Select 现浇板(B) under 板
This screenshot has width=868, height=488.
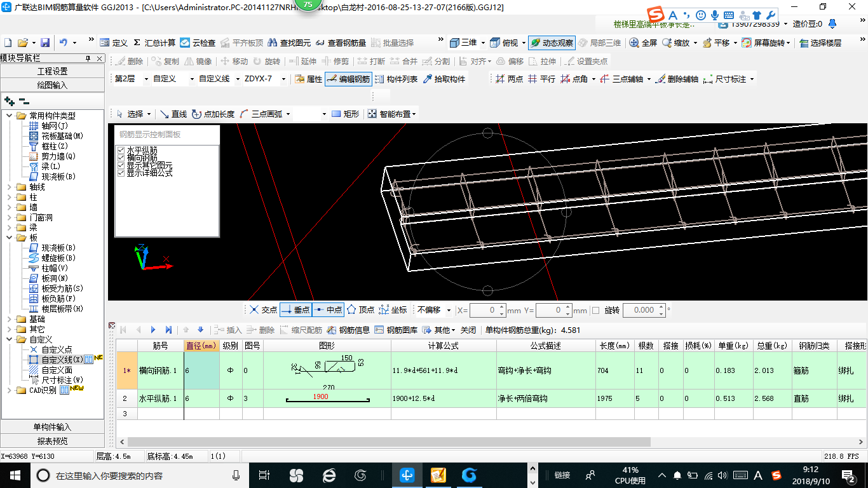(58, 248)
